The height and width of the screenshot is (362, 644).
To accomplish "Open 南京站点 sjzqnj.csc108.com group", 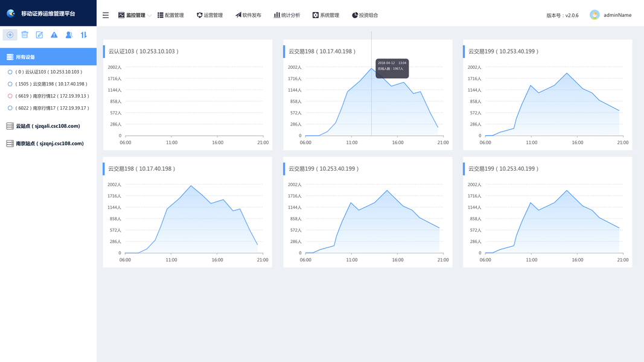I will (48, 144).
